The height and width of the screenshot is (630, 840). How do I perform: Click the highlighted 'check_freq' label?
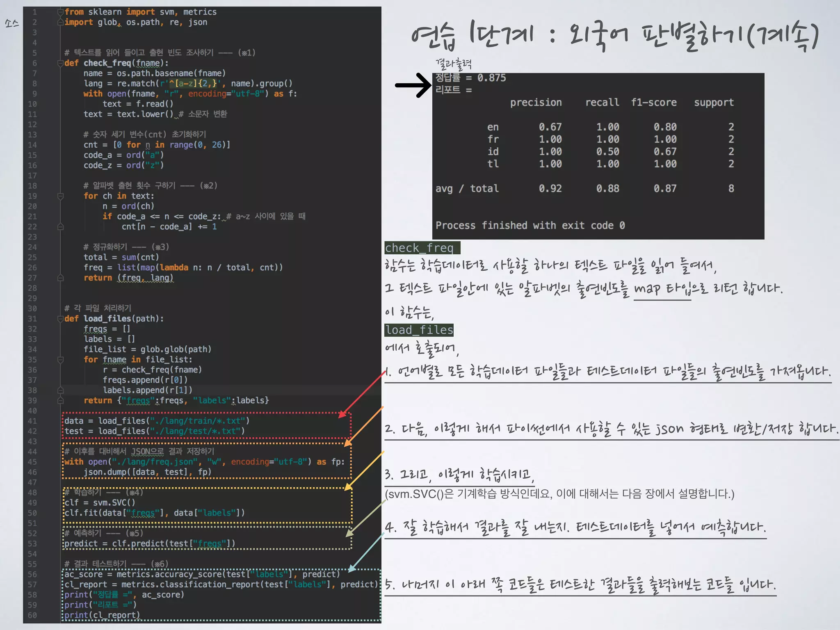click(422, 248)
